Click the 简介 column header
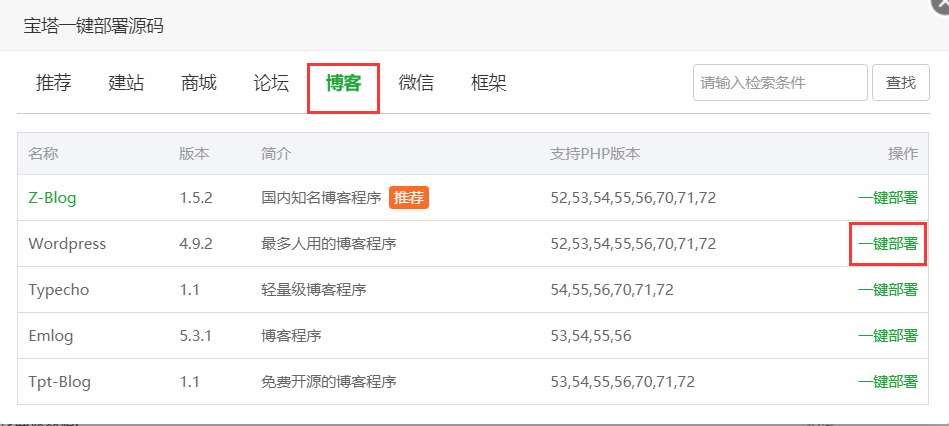The width and height of the screenshot is (949, 426). [277, 154]
